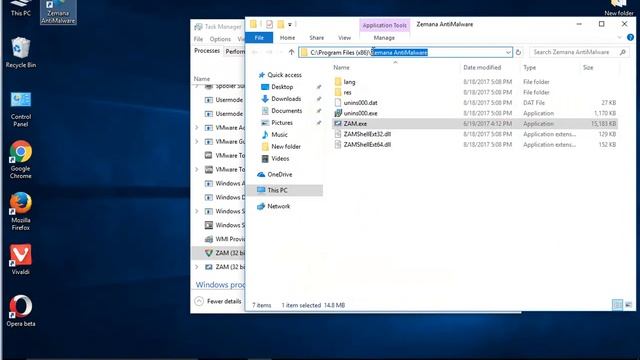
Task: Sort files by Size column header
Action: pyautogui.click(x=588, y=68)
